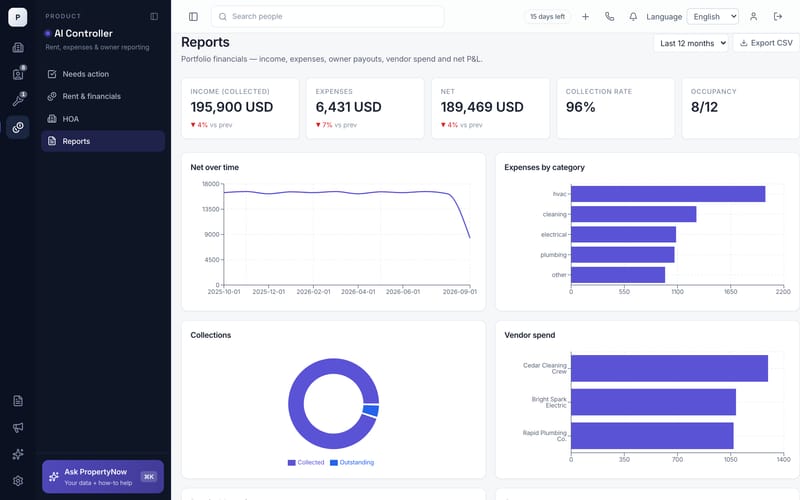Toggle sidebar with top bar panel icon
This screenshot has height=500, width=800.
(193, 17)
